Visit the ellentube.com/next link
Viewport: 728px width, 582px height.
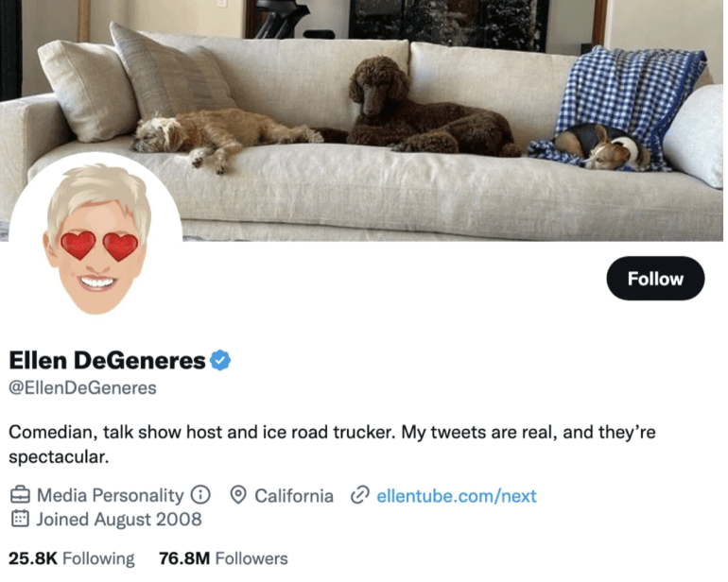[456, 495]
